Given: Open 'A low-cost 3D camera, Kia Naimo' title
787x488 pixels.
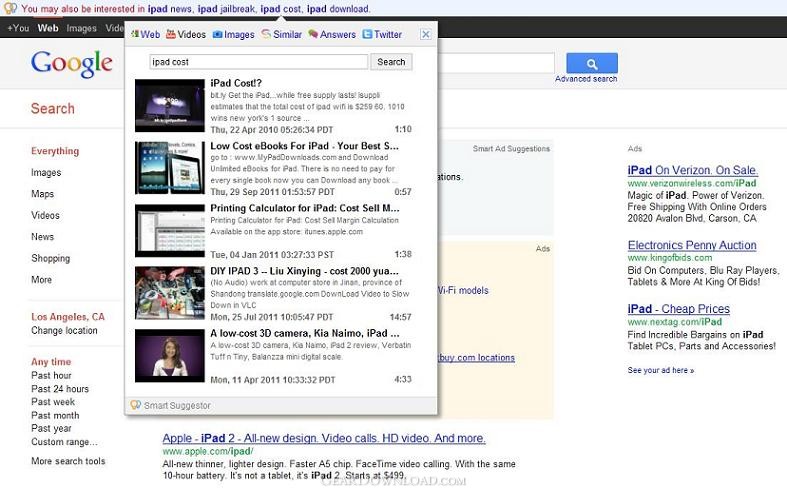Looking at the screenshot, I should click(305, 333).
